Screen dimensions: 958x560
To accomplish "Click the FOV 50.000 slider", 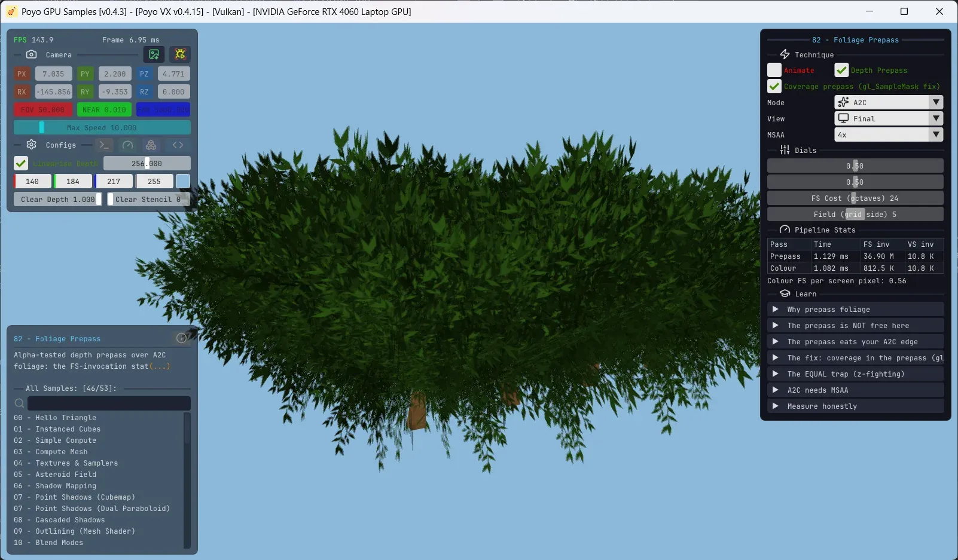I will point(43,109).
